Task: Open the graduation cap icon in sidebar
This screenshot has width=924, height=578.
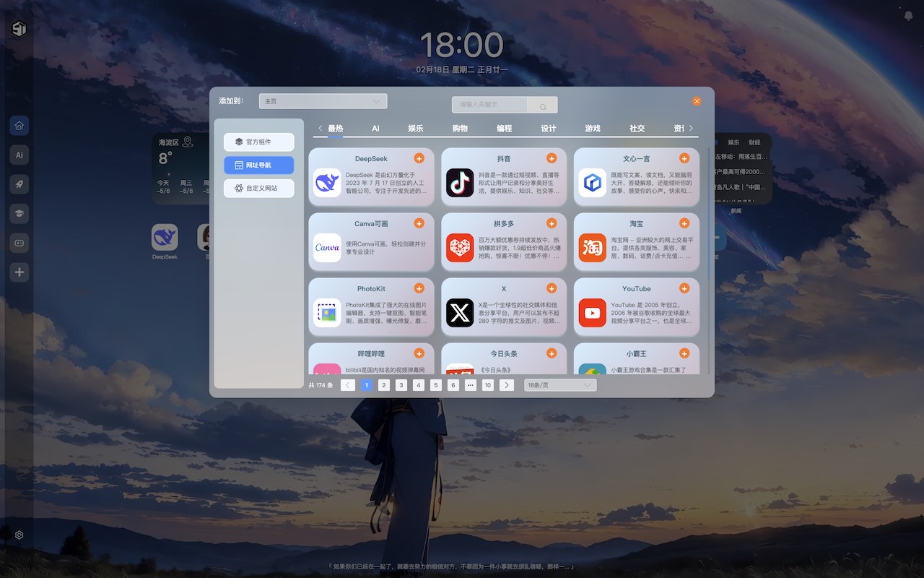Action: pos(19,214)
